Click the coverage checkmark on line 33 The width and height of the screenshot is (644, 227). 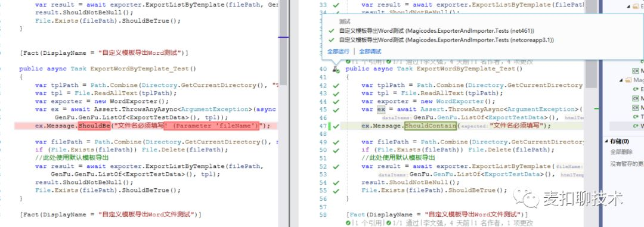point(336,5)
